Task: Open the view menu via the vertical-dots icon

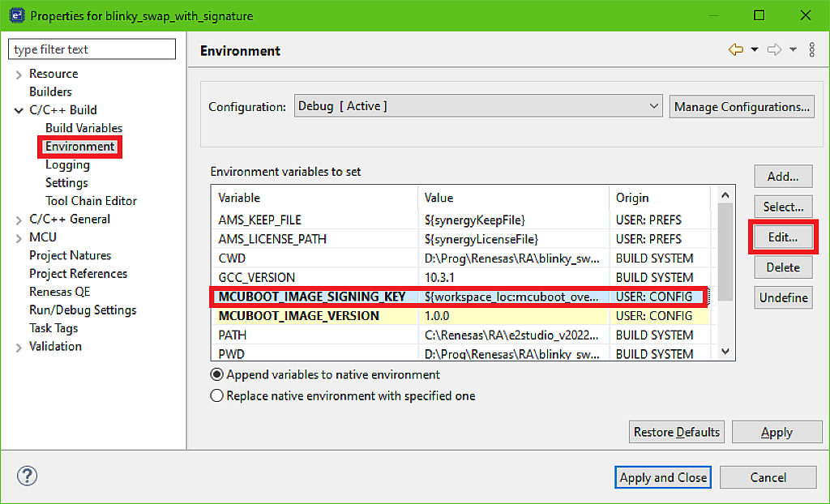Action: pyautogui.click(x=811, y=49)
